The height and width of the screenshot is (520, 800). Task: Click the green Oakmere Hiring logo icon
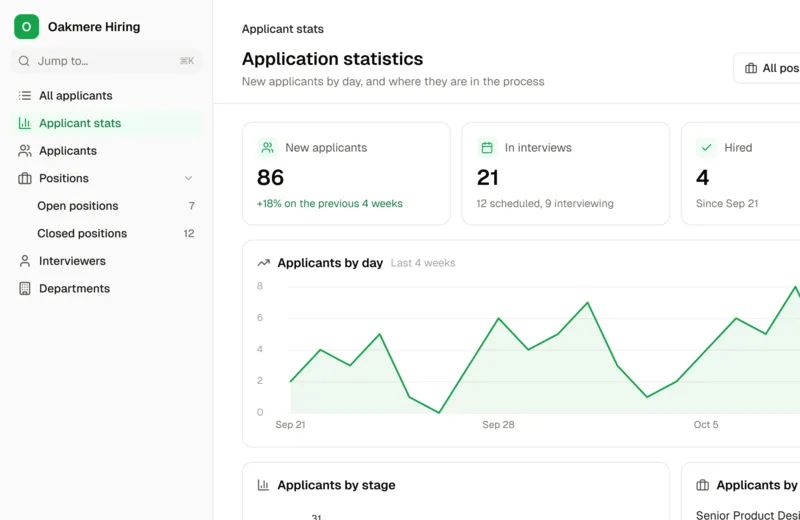(27, 27)
